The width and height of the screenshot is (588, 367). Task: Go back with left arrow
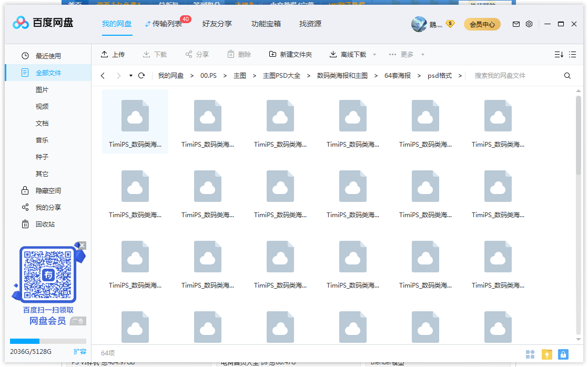[x=103, y=76]
